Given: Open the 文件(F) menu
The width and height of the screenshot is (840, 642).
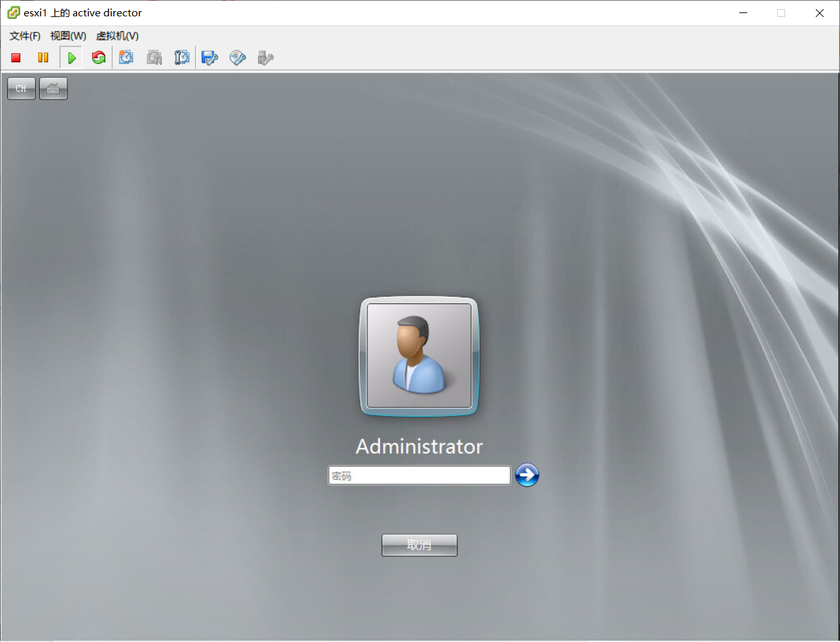Looking at the screenshot, I should pos(25,36).
